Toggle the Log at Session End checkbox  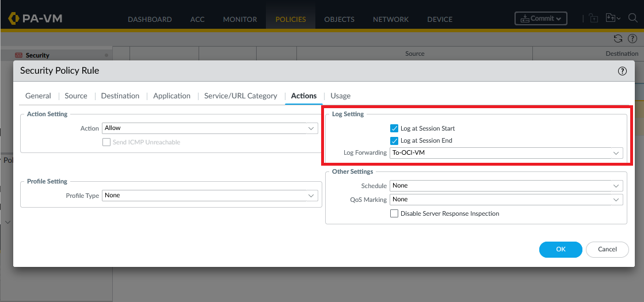pos(394,141)
